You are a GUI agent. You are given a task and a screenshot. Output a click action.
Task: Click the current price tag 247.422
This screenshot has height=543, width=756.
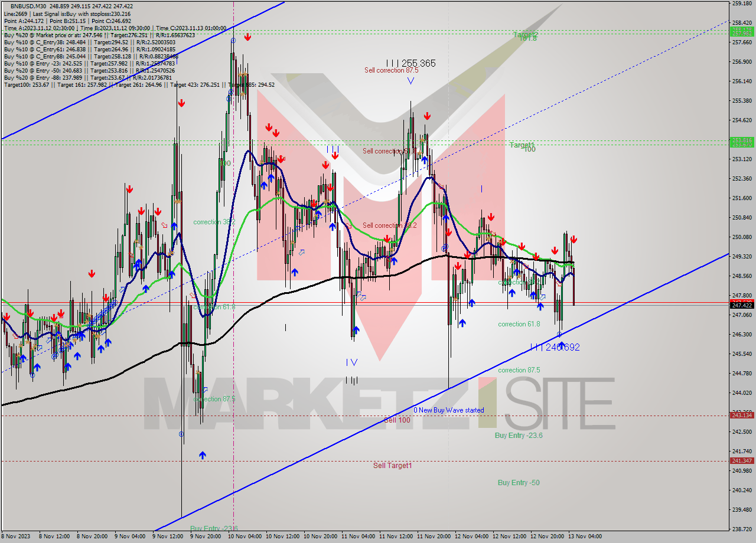pos(742,305)
